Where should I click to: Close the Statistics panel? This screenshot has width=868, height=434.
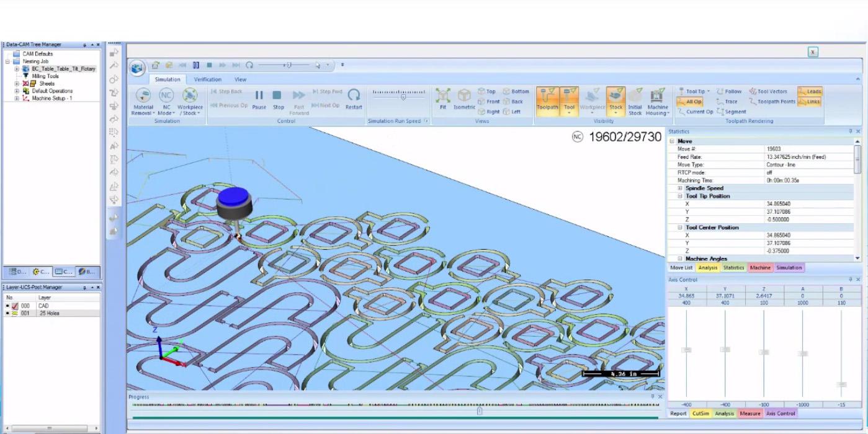[858, 131]
